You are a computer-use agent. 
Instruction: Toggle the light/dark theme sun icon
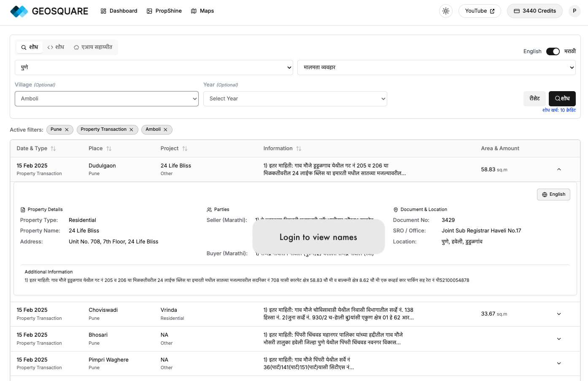point(445,11)
